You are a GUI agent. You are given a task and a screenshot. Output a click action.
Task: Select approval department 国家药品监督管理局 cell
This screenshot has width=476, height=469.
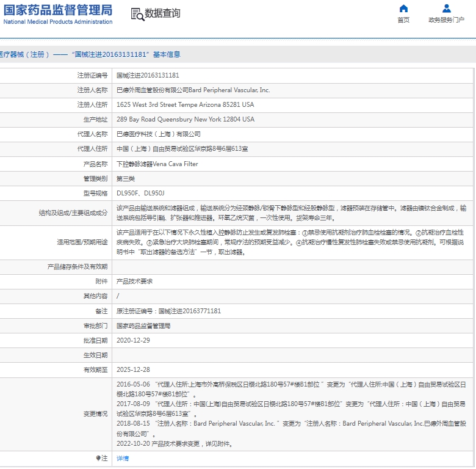coord(143,326)
